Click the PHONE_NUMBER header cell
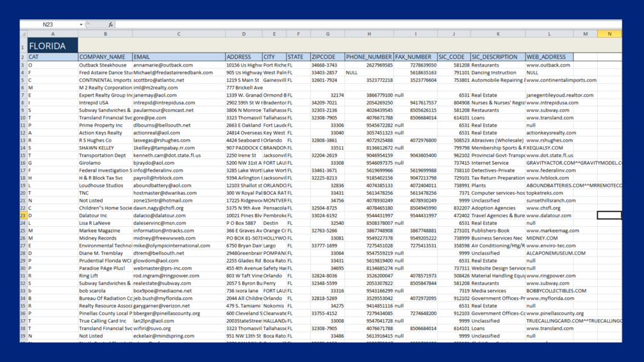Screen dimensions: 644x362 (369, 57)
